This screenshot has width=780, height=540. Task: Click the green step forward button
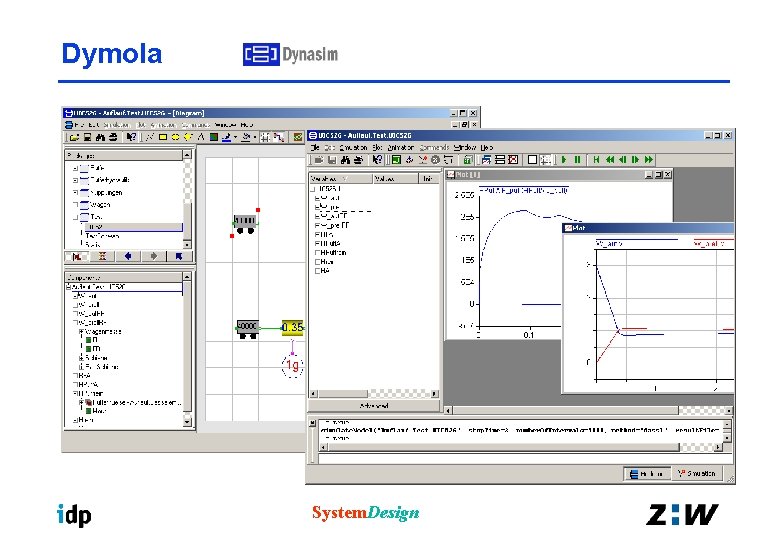click(635, 160)
